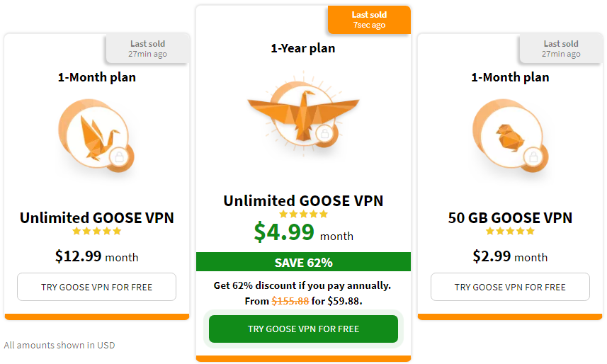Image resolution: width=607 pixels, height=364 pixels.
Task: Select the $4.99 month price
Action: tap(303, 233)
